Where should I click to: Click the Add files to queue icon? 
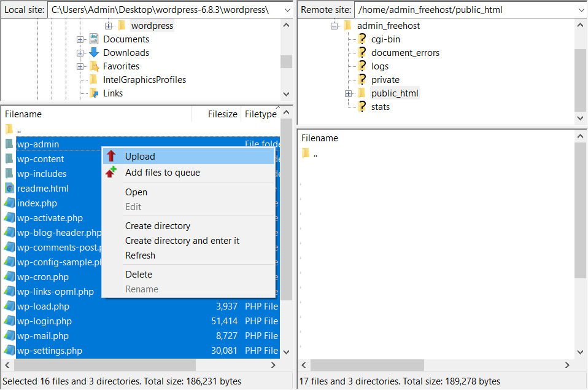pos(110,173)
